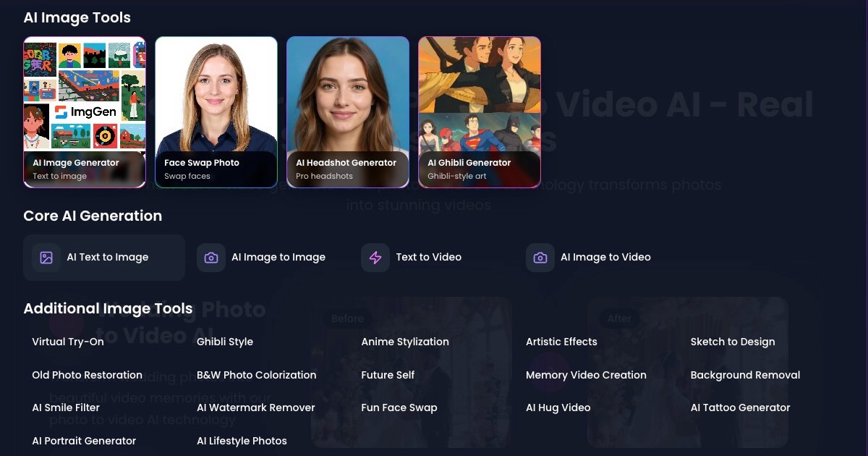The width and height of the screenshot is (868, 456).
Task: Select Ghibli Style from Additional Image Tools
Action: 225,342
